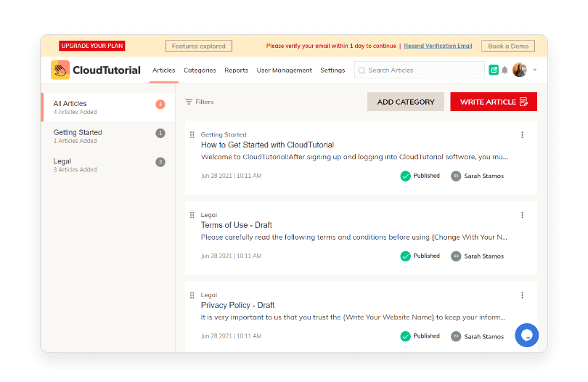Screen dimensions: 588x382
Task: Click the Welcome to CloudTutorial excerpt text
Action: click(354, 157)
